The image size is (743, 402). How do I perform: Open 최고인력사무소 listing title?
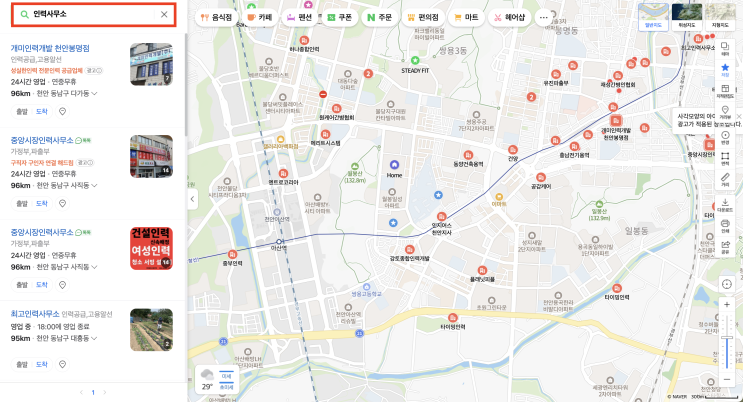[x=35, y=314]
